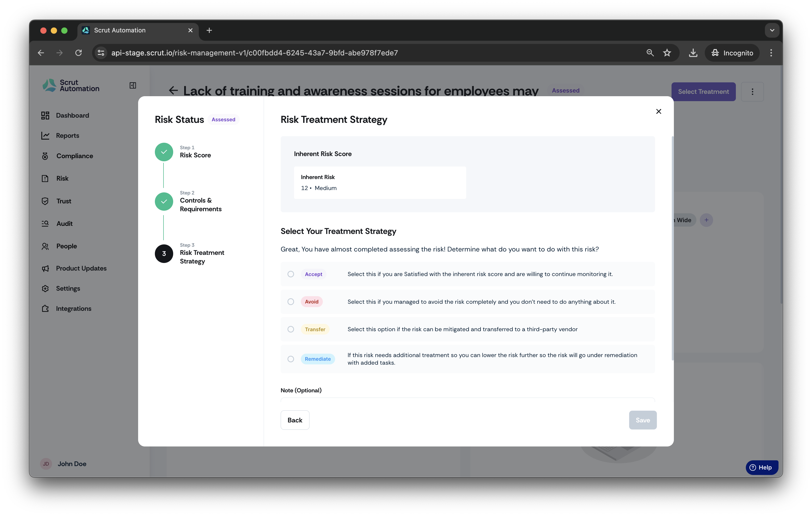
Task: Click the Compliance medal icon
Action: tap(45, 156)
